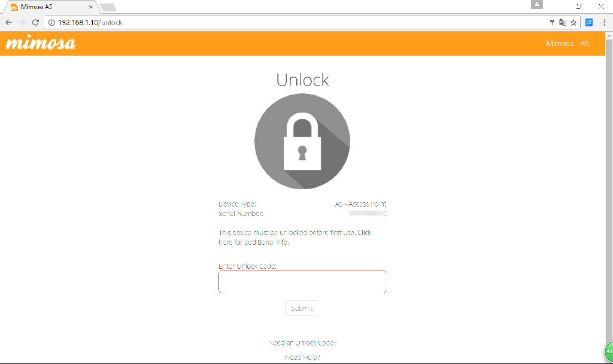Click the saved password key icon

pos(552,23)
